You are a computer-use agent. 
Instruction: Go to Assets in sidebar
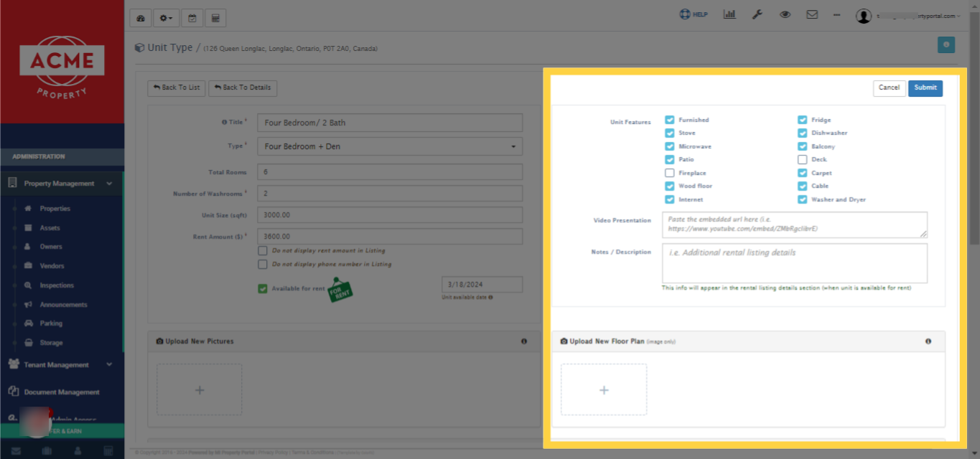[x=50, y=228]
